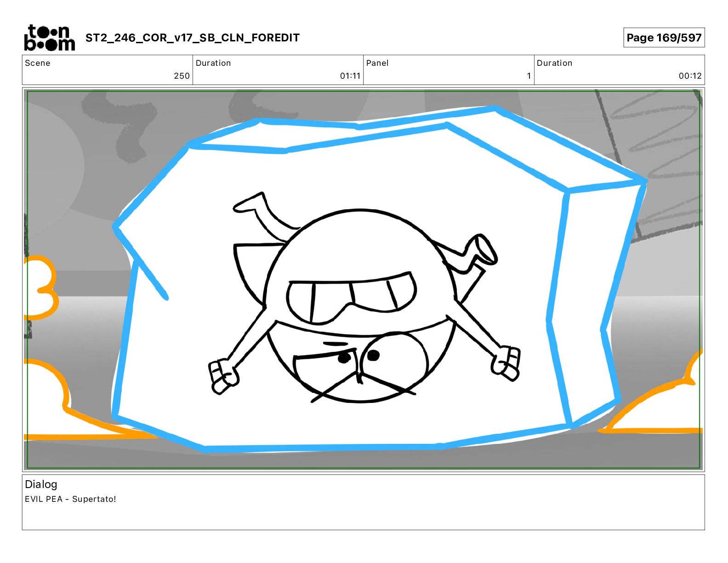Click the Page 169/597 indicator
Image resolution: width=728 pixels, height=563 pixels.
click(x=664, y=38)
